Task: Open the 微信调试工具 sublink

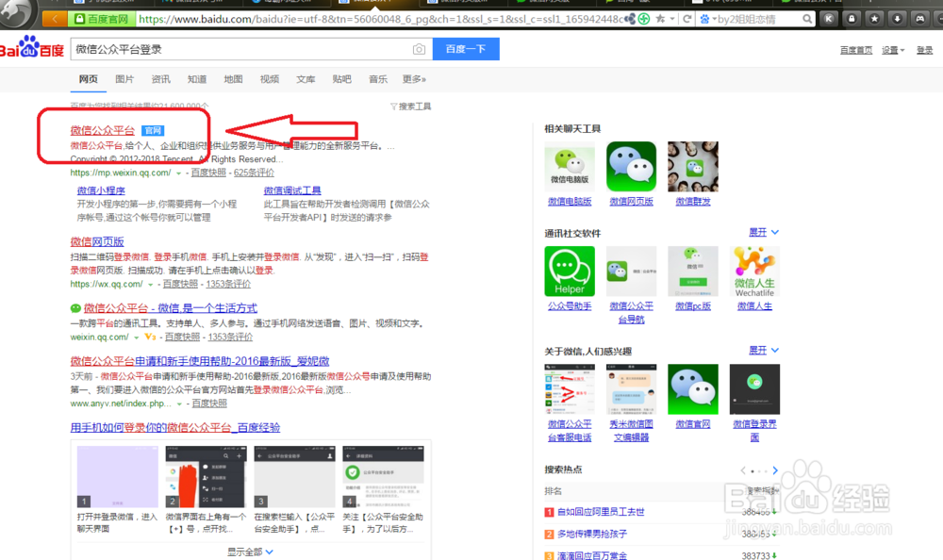Action: [292, 190]
